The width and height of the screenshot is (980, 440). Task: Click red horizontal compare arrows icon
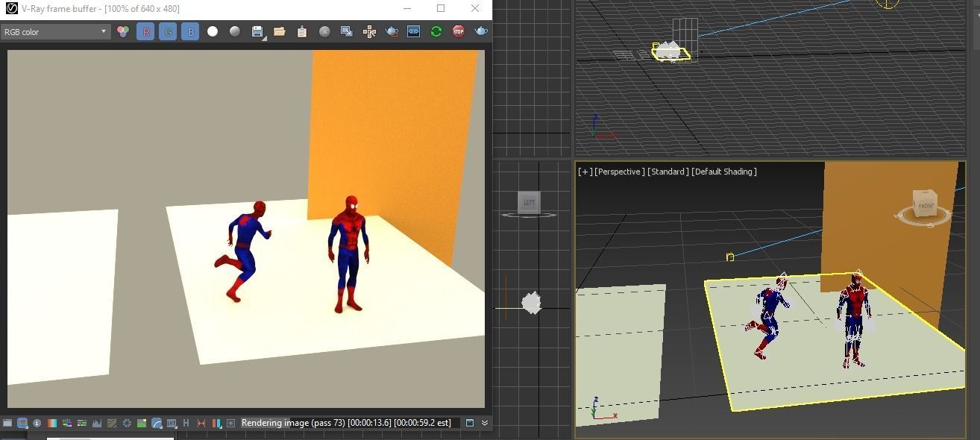point(201,423)
